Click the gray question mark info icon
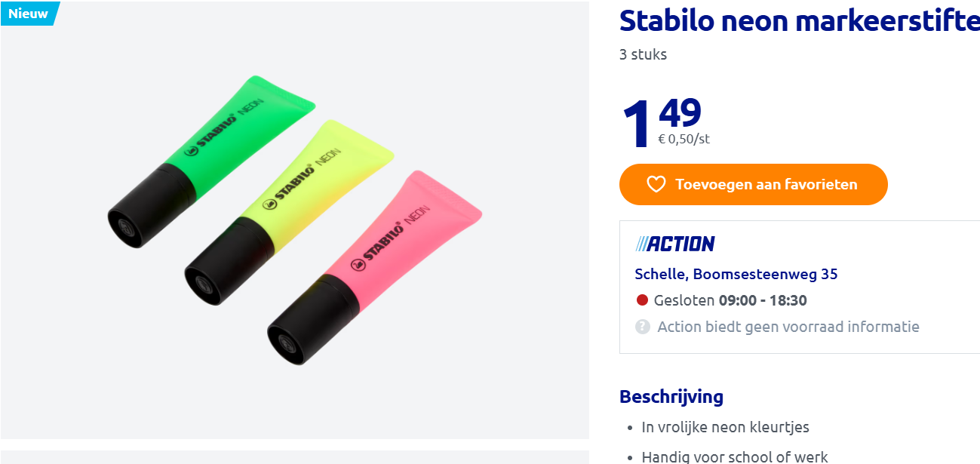 642,327
